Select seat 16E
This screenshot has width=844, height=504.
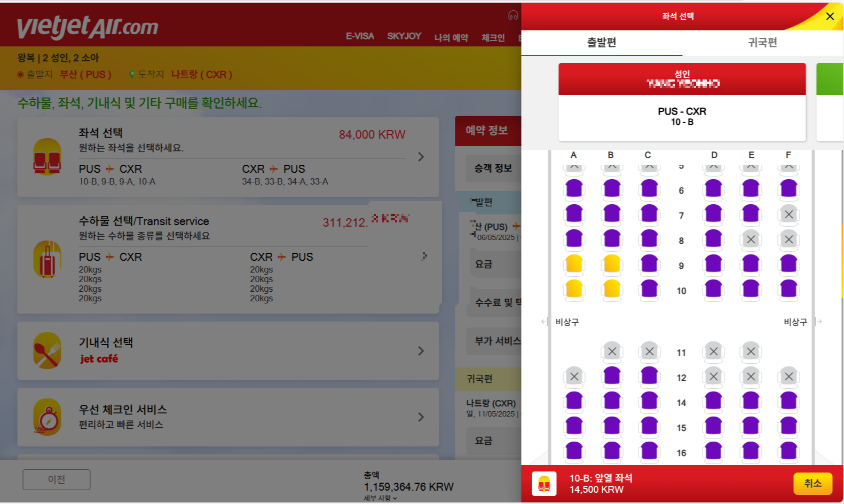(751, 452)
